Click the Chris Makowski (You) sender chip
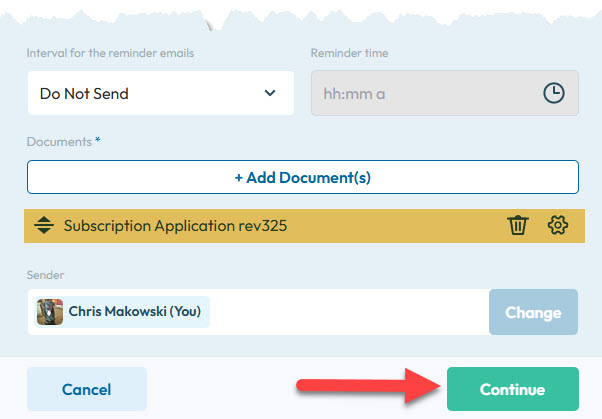Image resolution: width=602 pixels, height=419 pixels. click(x=123, y=312)
